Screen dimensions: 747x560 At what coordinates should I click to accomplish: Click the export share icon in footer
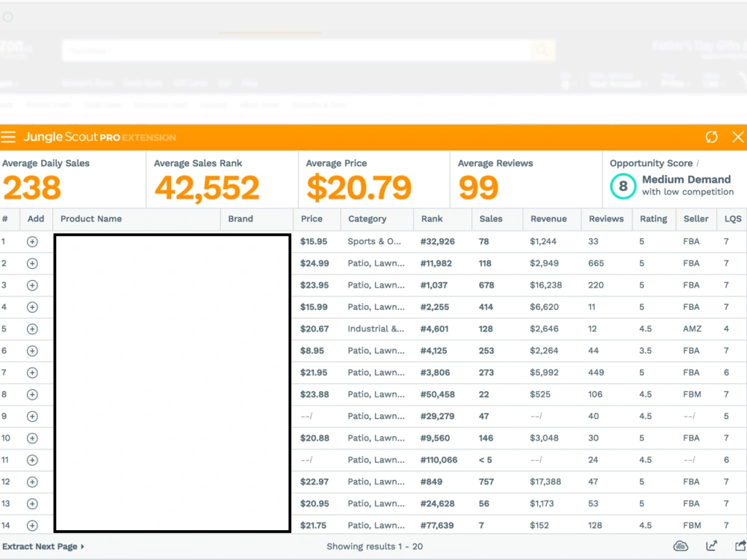(740, 547)
